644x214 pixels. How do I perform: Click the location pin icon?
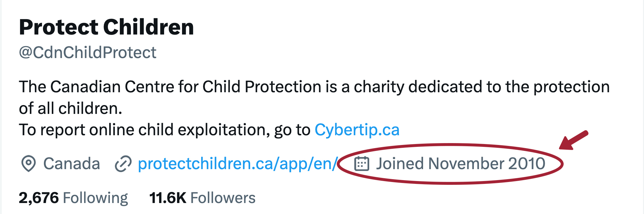pyautogui.click(x=28, y=163)
